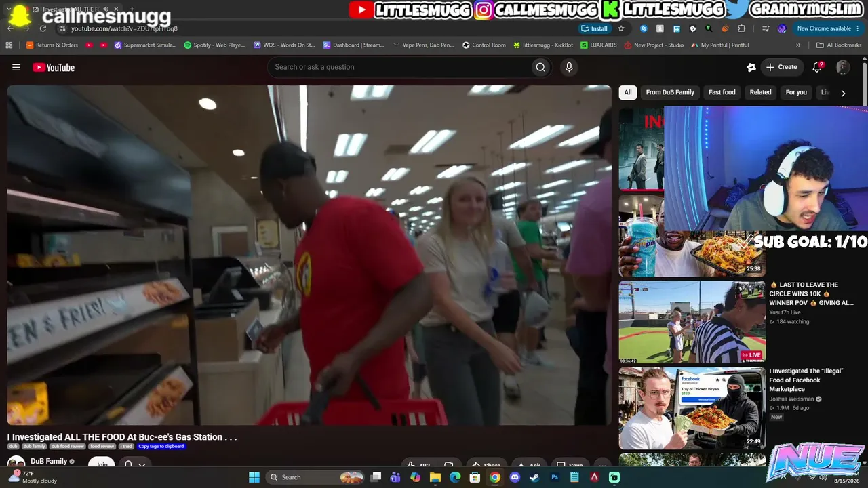This screenshot has height=488, width=868.
Task: Click the YouTube search input field
Action: (399, 67)
